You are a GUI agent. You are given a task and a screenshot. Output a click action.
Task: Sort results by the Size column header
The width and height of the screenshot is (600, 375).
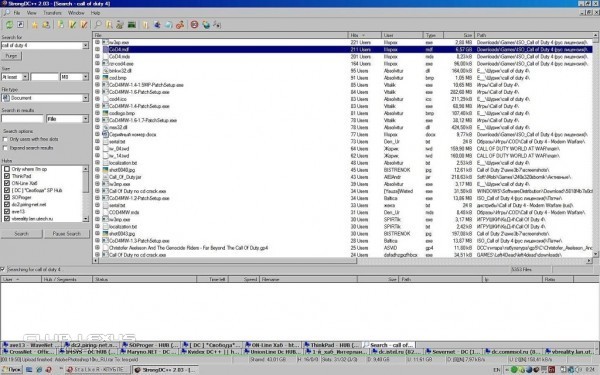click(x=458, y=35)
